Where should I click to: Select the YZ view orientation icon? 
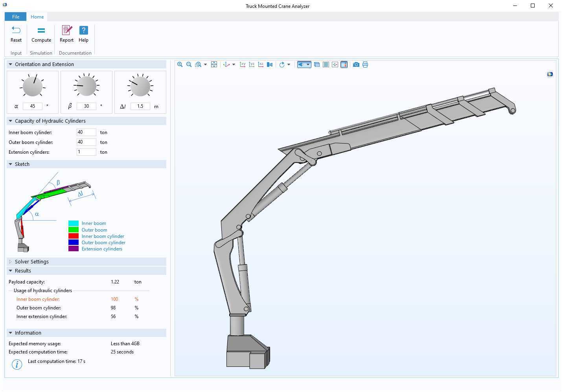(252, 64)
